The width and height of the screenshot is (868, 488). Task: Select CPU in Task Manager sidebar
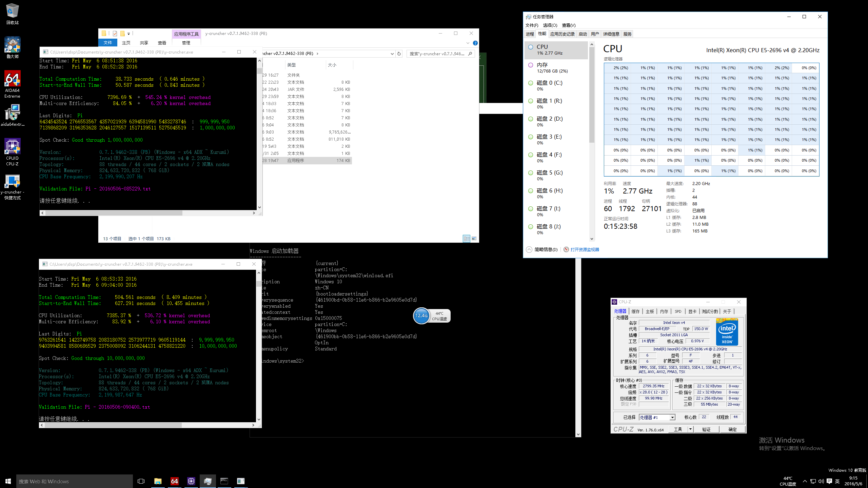click(x=556, y=50)
